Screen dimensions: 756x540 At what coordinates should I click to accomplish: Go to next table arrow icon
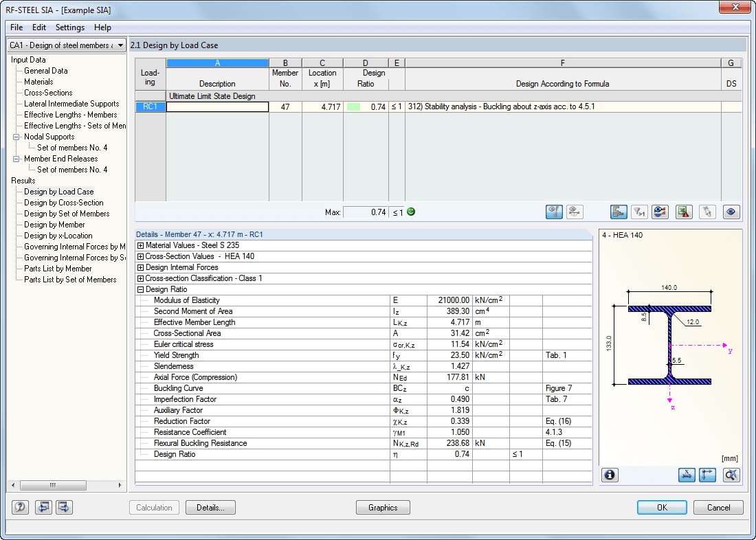tap(64, 507)
